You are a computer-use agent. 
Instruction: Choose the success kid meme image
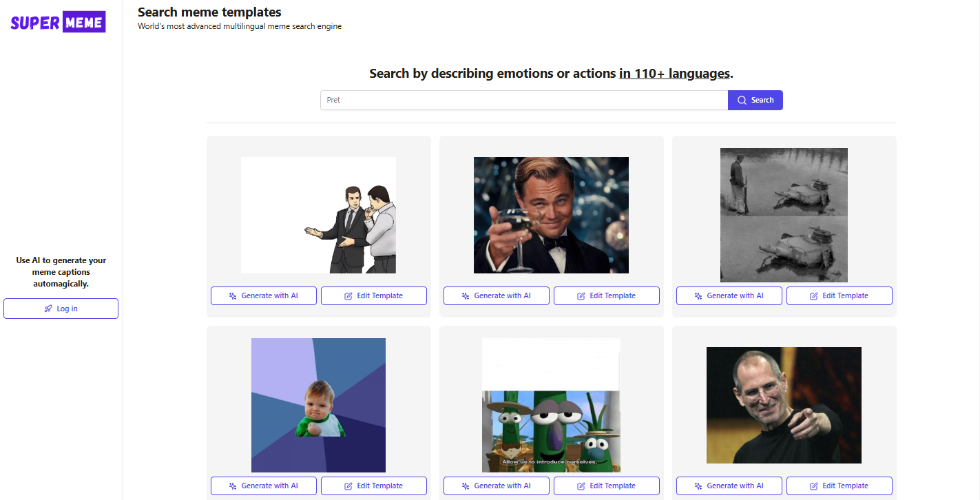318,405
